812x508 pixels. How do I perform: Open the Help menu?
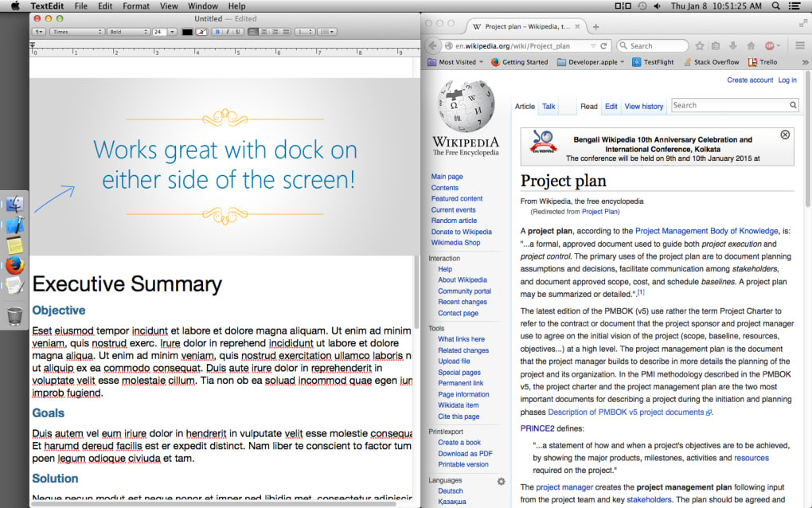(236, 6)
